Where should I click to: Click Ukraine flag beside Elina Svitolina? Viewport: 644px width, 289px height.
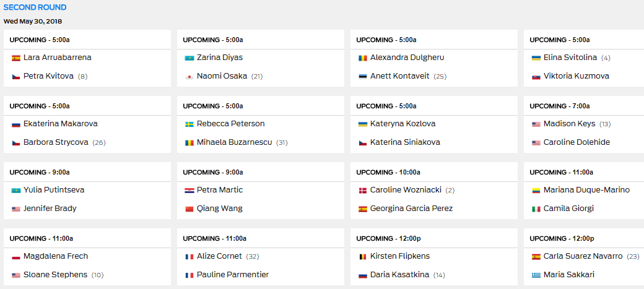click(536, 58)
